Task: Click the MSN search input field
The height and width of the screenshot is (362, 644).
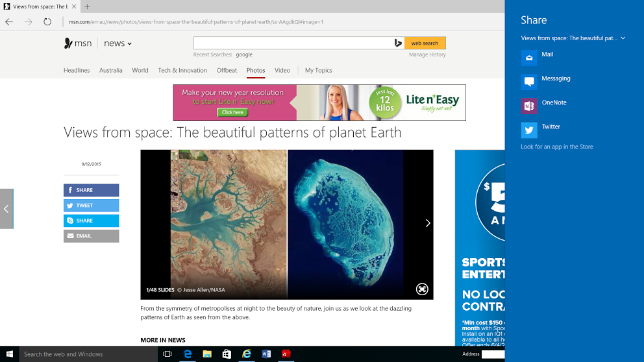Action: pyautogui.click(x=293, y=43)
